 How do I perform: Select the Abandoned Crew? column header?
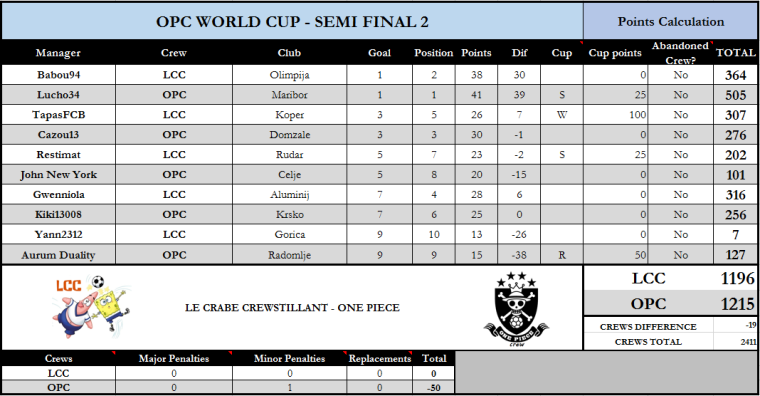[x=681, y=53]
